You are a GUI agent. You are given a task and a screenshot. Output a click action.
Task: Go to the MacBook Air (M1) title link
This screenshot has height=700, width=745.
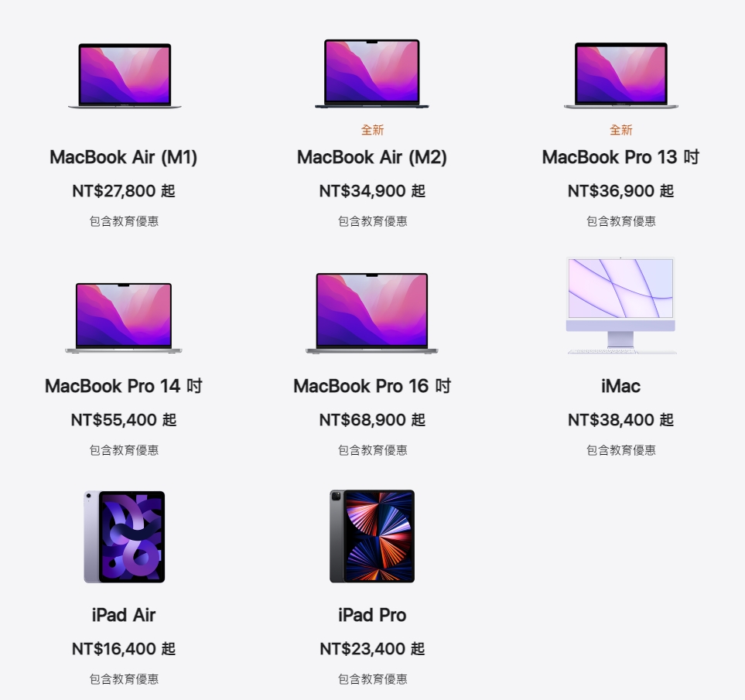(124, 157)
